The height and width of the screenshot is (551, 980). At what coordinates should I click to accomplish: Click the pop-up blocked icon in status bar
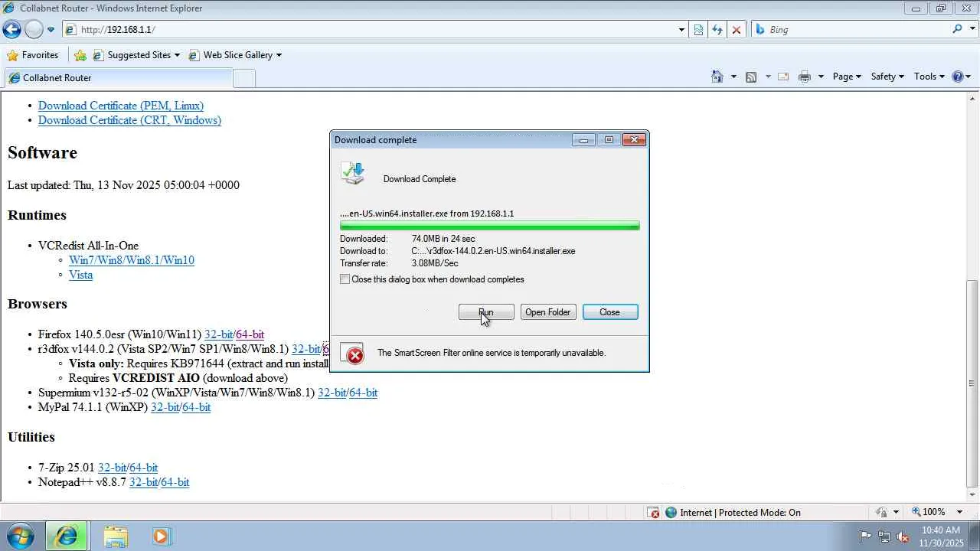click(x=653, y=513)
